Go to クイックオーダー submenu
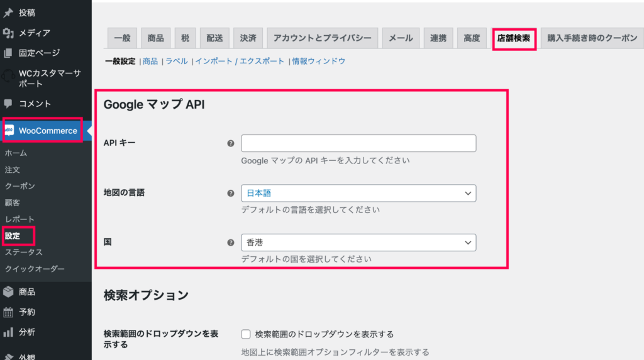The height and width of the screenshot is (360, 644). coord(35,269)
